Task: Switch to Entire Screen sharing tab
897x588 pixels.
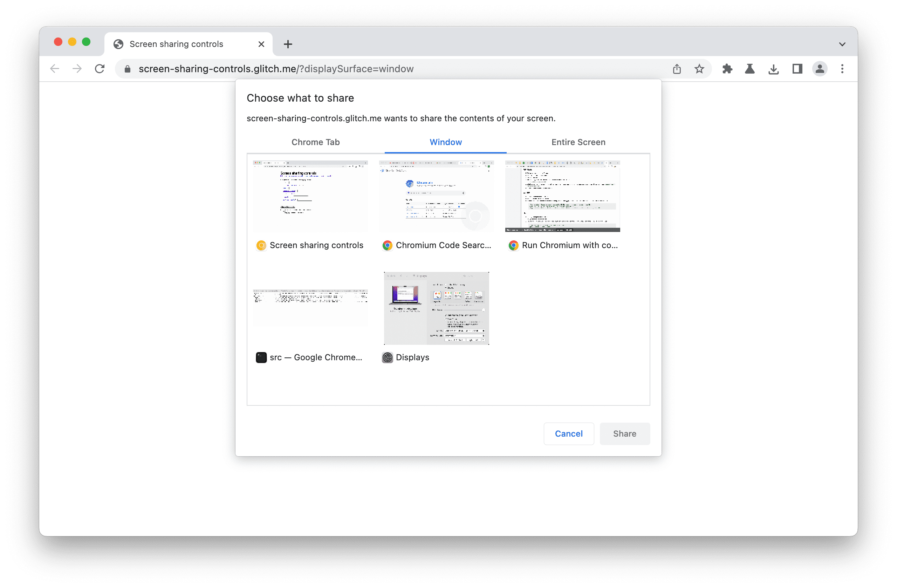Action: coord(578,142)
